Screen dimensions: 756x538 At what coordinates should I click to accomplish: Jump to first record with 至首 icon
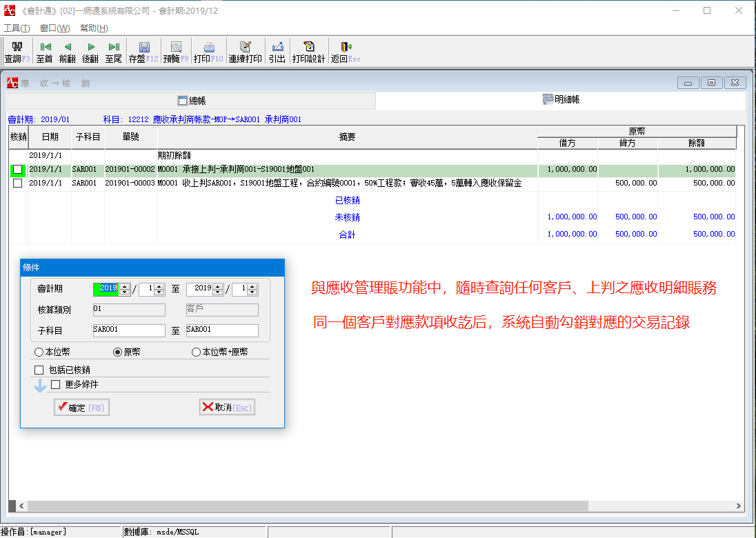click(43, 50)
